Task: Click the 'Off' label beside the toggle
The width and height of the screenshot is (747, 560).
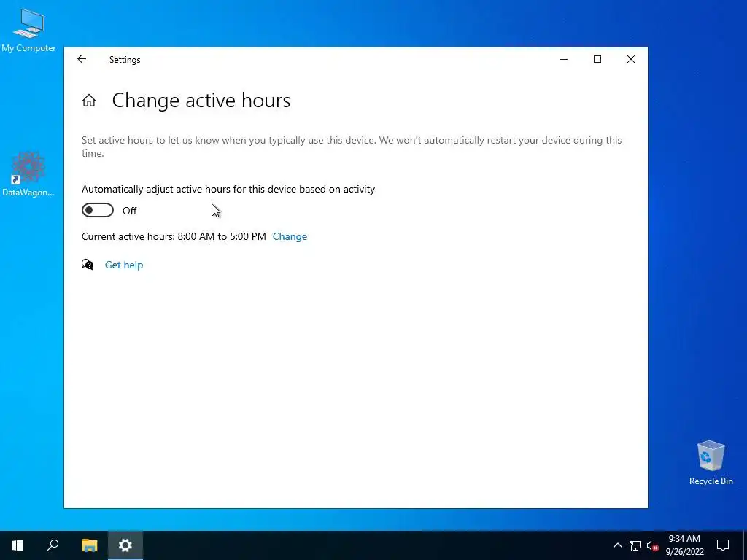Action: coord(130,211)
